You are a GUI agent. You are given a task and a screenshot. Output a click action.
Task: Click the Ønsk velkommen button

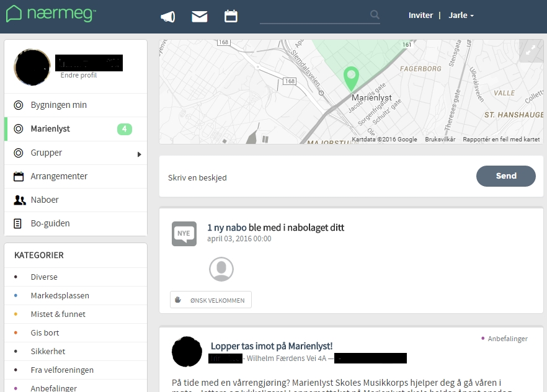click(x=211, y=300)
